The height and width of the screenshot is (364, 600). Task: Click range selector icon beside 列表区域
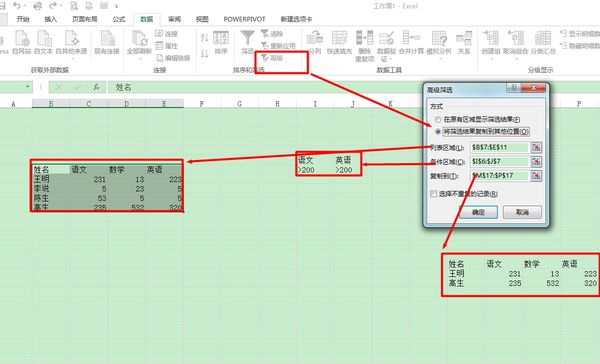(536, 147)
